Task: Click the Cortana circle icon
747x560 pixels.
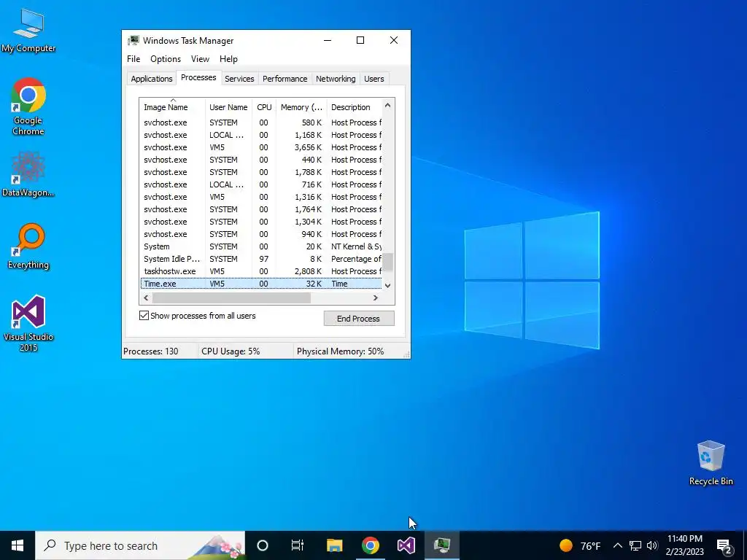Action: point(263,545)
